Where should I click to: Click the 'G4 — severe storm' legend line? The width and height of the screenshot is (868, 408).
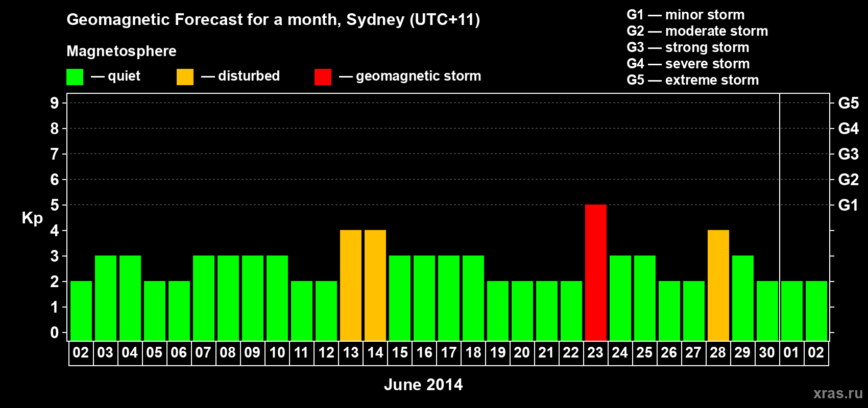pos(688,64)
